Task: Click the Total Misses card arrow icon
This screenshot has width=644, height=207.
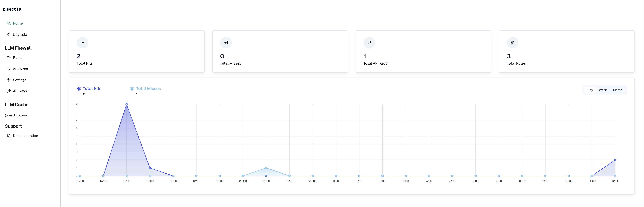Action: [x=226, y=43]
